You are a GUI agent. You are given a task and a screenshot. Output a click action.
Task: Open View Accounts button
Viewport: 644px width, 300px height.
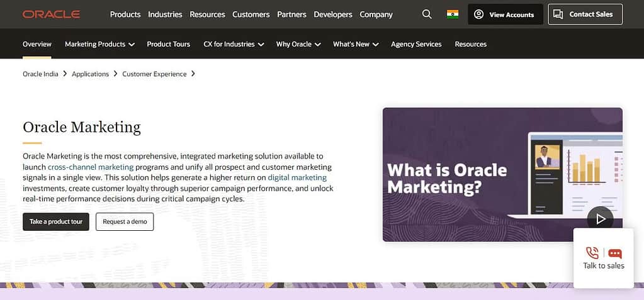pyautogui.click(x=505, y=14)
